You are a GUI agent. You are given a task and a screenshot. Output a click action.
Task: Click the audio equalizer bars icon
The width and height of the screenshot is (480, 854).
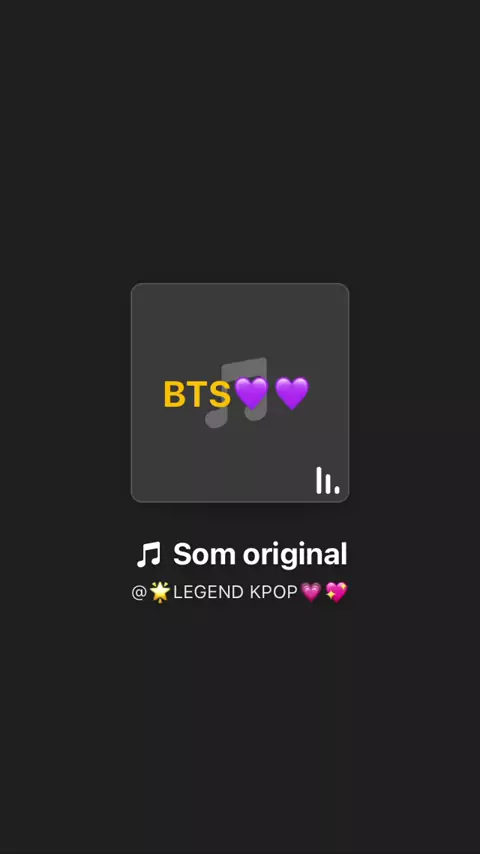click(327, 480)
